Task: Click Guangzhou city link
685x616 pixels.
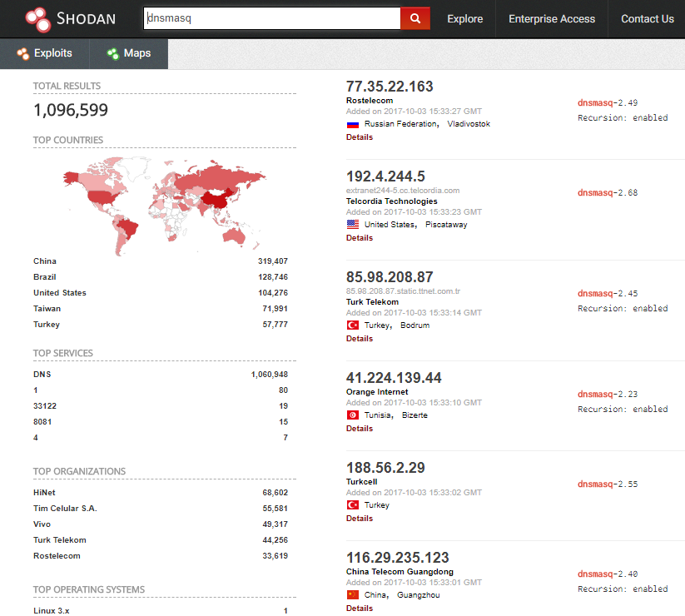Action: pyautogui.click(x=419, y=595)
